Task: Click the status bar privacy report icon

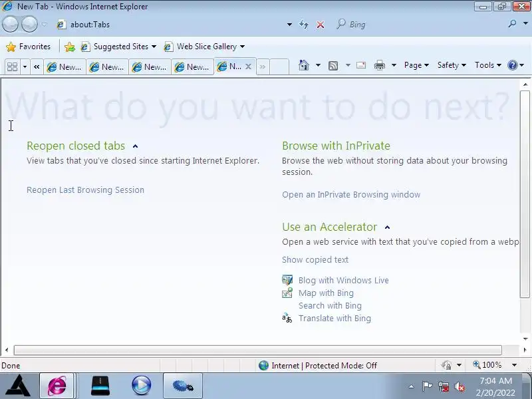Action: pos(446,365)
